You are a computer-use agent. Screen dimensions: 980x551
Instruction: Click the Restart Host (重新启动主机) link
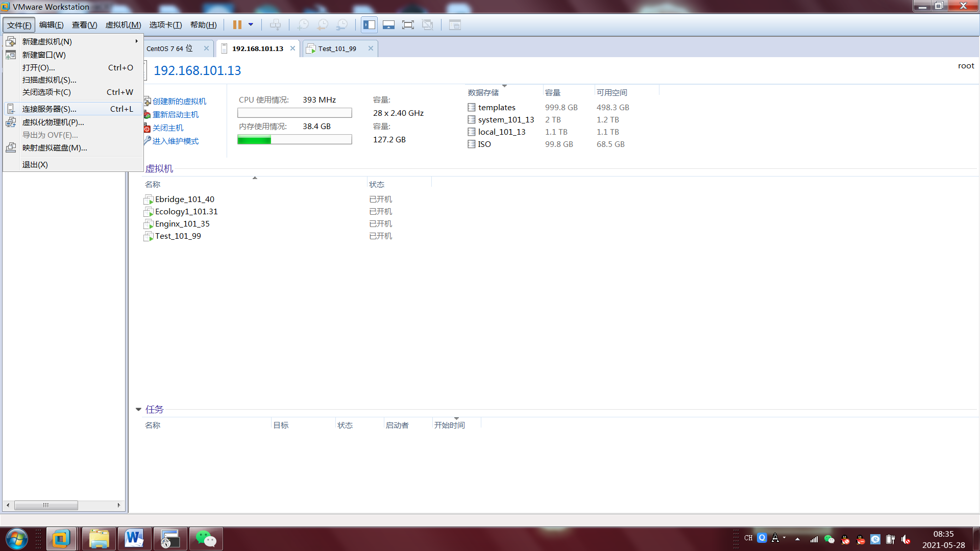click(175, 115)
